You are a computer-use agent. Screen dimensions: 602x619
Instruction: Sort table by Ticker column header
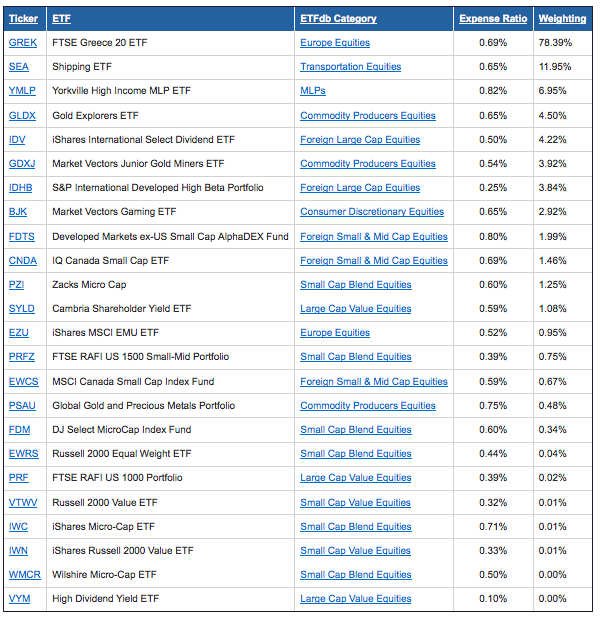point(23,19)
